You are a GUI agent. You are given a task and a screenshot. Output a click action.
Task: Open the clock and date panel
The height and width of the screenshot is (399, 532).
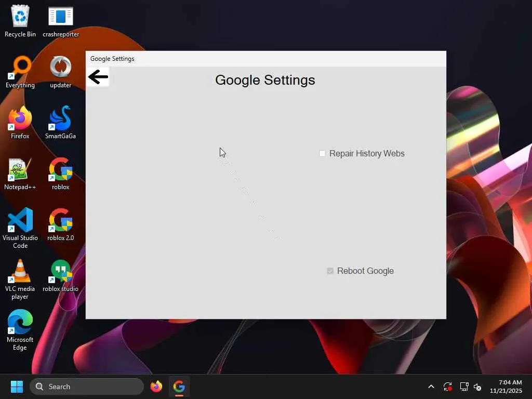pos(506,387)
